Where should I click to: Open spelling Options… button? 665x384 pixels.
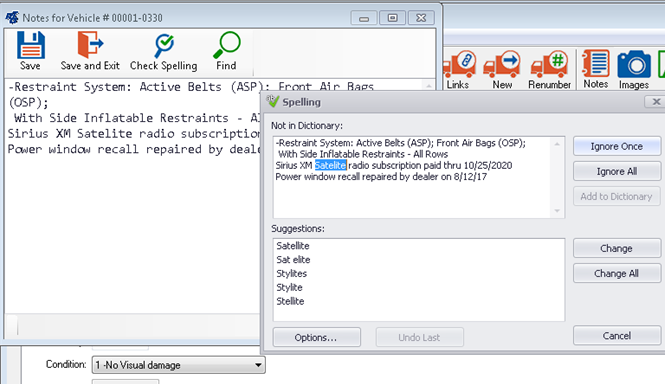point(316,337)
